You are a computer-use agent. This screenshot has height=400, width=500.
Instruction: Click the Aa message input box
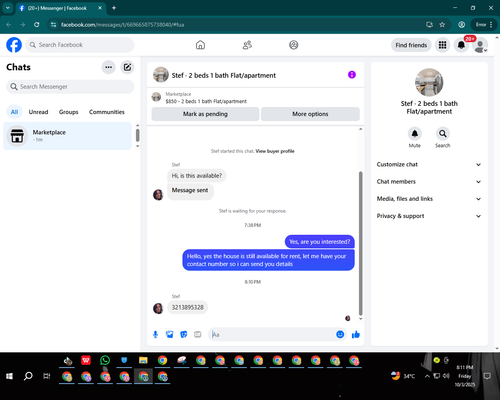tap(273, 334)
